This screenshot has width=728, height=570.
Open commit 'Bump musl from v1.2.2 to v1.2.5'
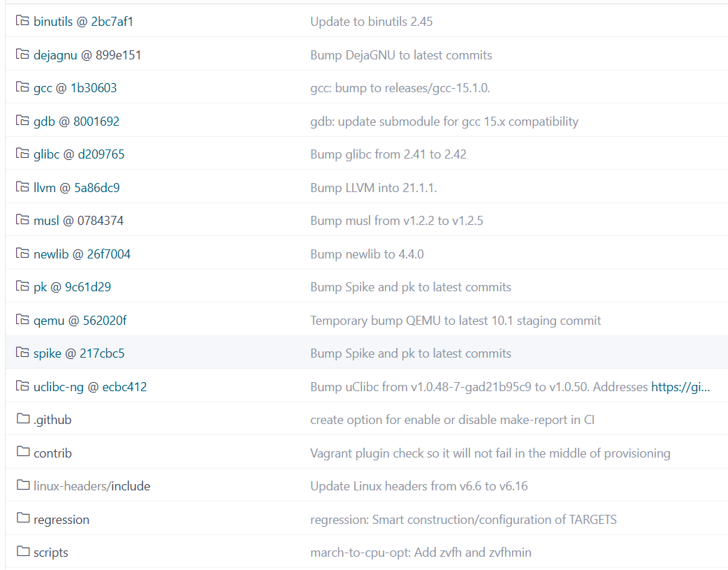(397, 221)
